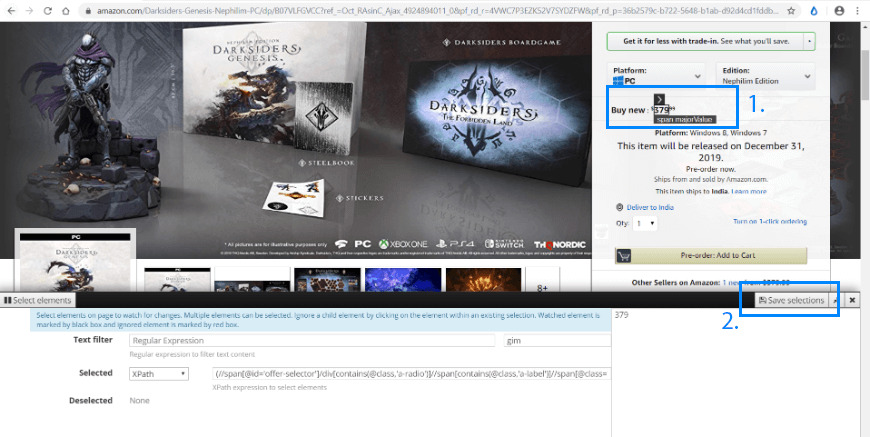Click the water drop extension icon

(x=812, y=11)
